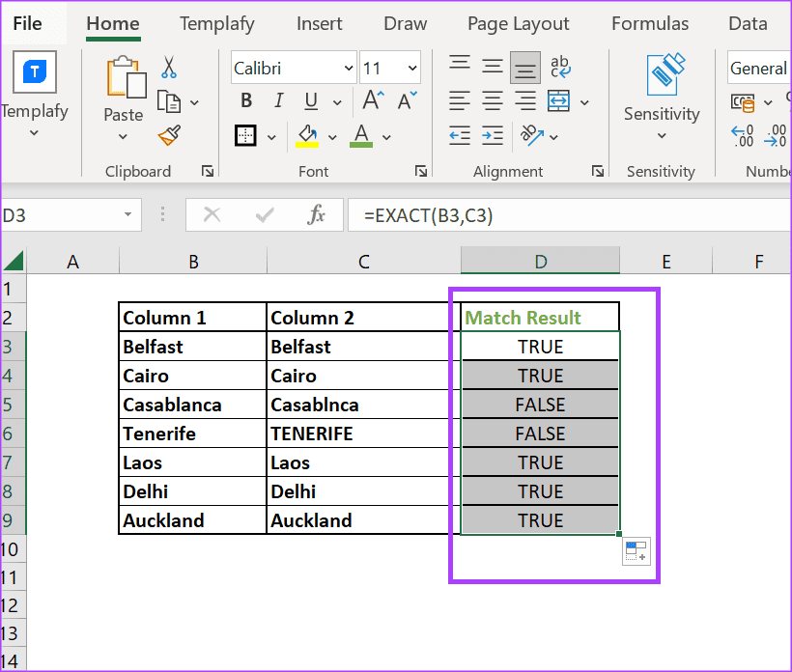
Task: Toggle Bold formatting
Action: (x=246, y=100)
